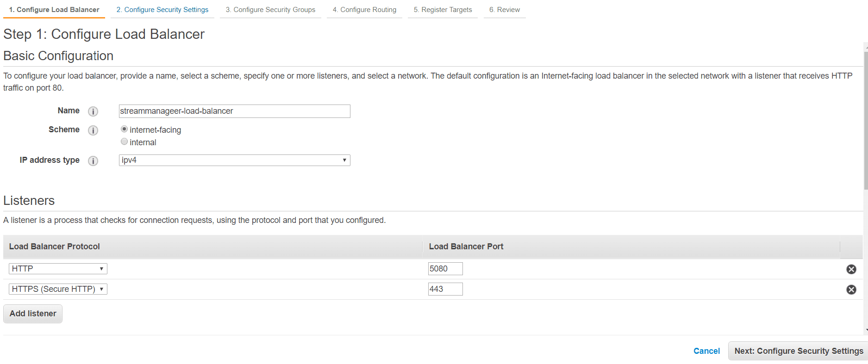Remove the HTTPS listener on port 443

point(851,290)
